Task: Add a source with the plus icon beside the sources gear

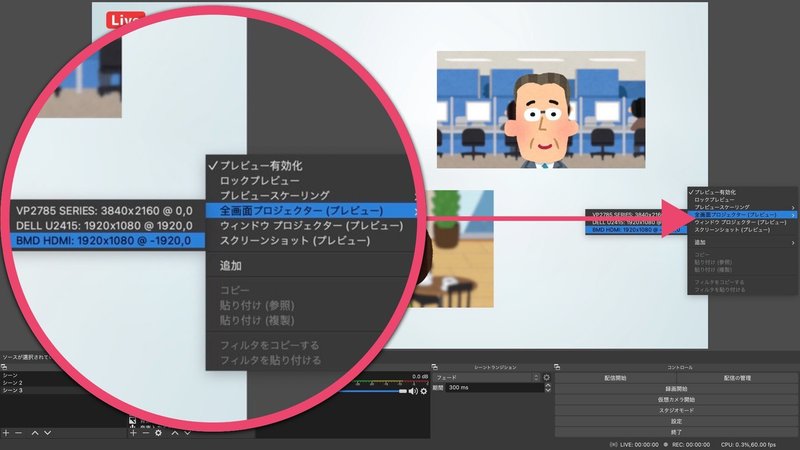Action: pos(133,433)
